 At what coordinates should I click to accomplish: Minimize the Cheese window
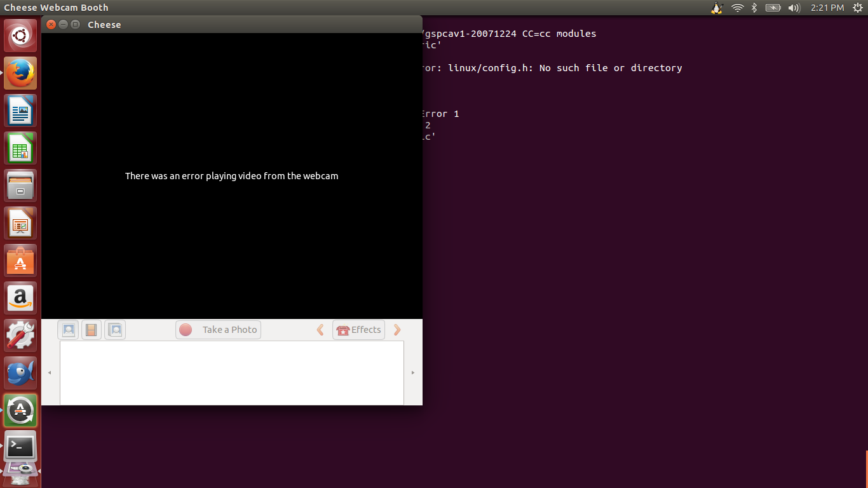point(64,24)
